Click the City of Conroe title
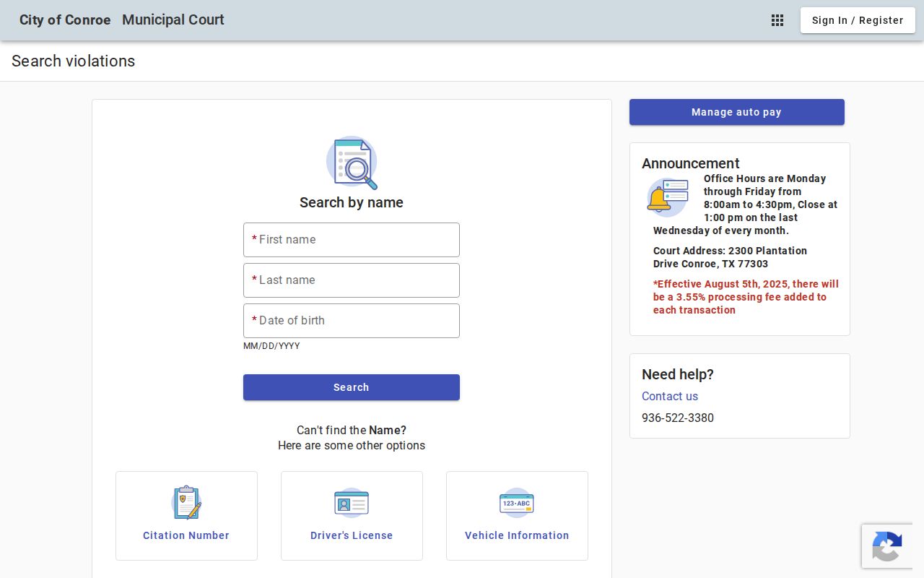 click(65, 20)
